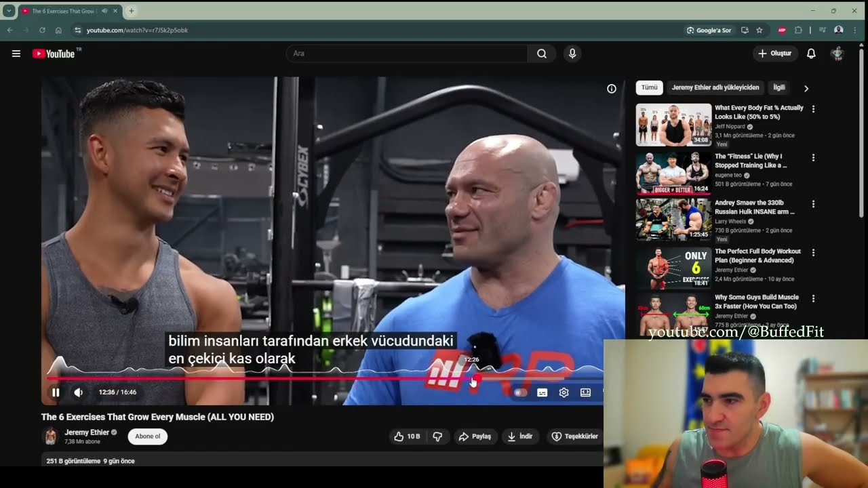Select the Tümü filter chip
Screen dimensions: 868x488
coord(650,87)
